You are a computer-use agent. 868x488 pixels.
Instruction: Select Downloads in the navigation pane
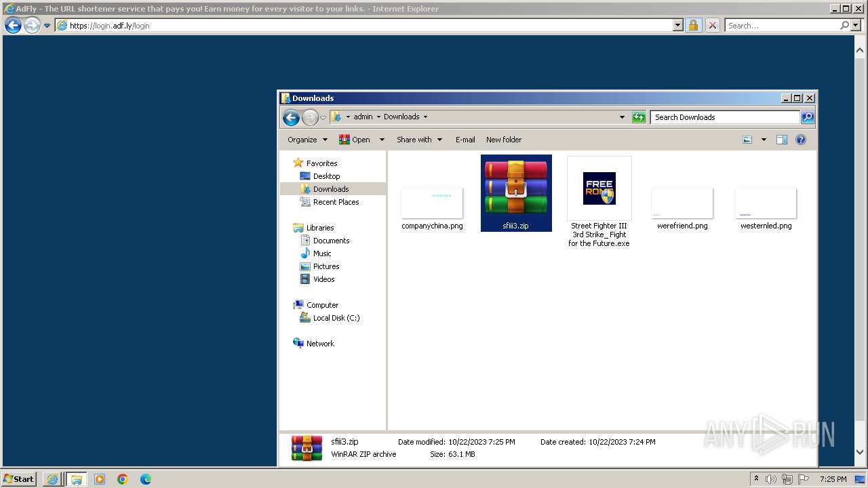point(331,189)
